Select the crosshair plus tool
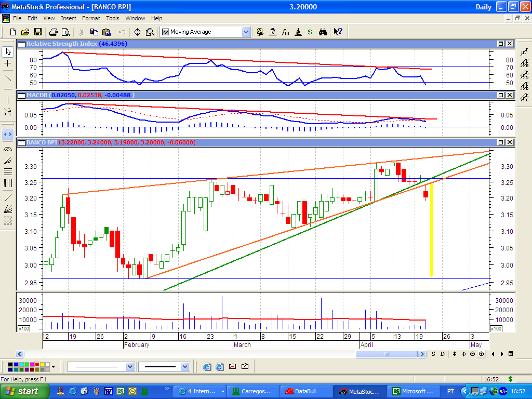 (8, 63)
